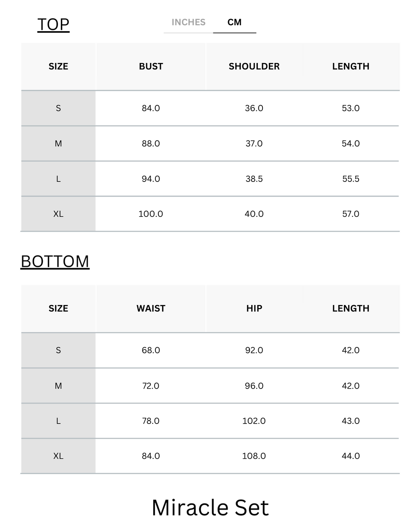Screen dimensions: 420x526
Task: Click the SHOULDER column header
Action: pos(254,66)
